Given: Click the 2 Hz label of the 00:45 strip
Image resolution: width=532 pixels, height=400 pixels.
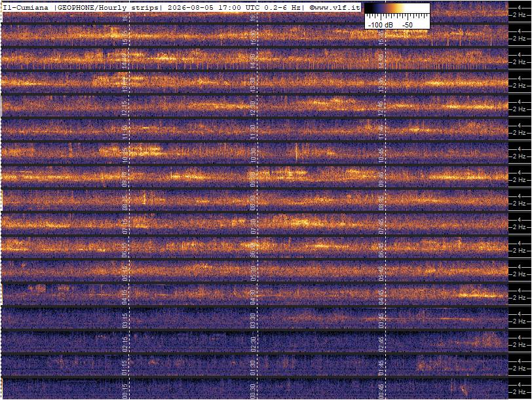Looking at the screenshot, I should [x=519, y=392].
